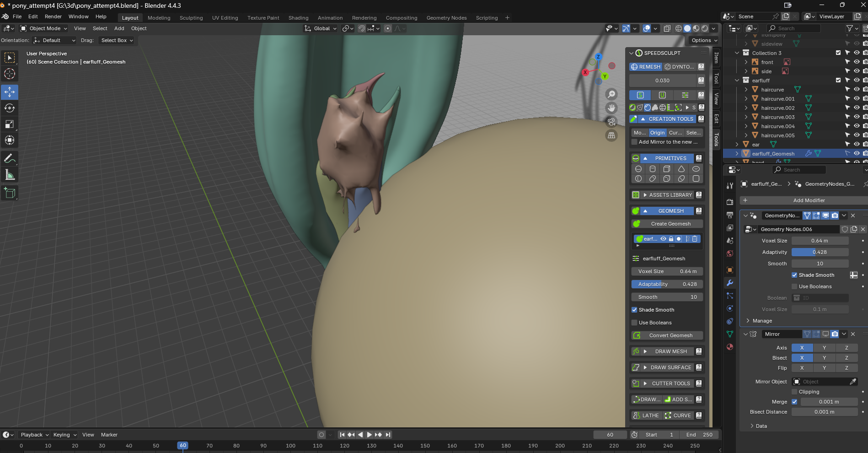
Task: Open the Modifiers wrench properties tab
Action: click(x=730, y=283)
